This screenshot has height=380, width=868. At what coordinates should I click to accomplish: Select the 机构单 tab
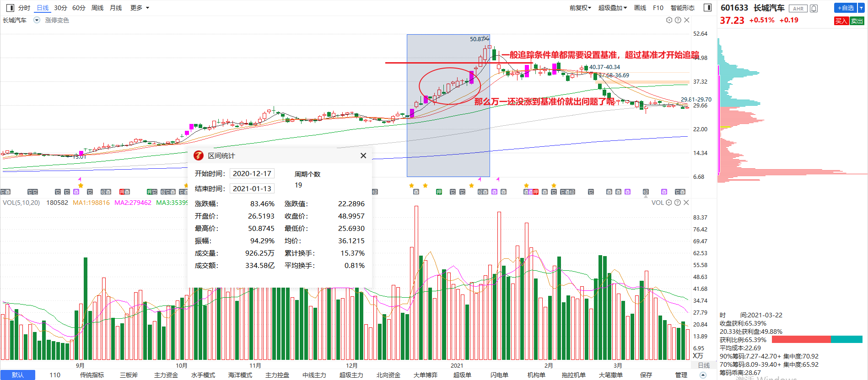tap(536, 375)
